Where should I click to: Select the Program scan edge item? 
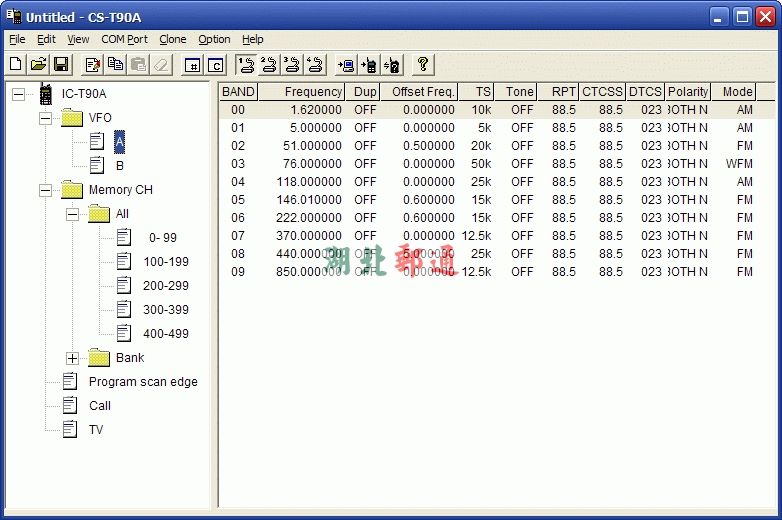point(142,382)
